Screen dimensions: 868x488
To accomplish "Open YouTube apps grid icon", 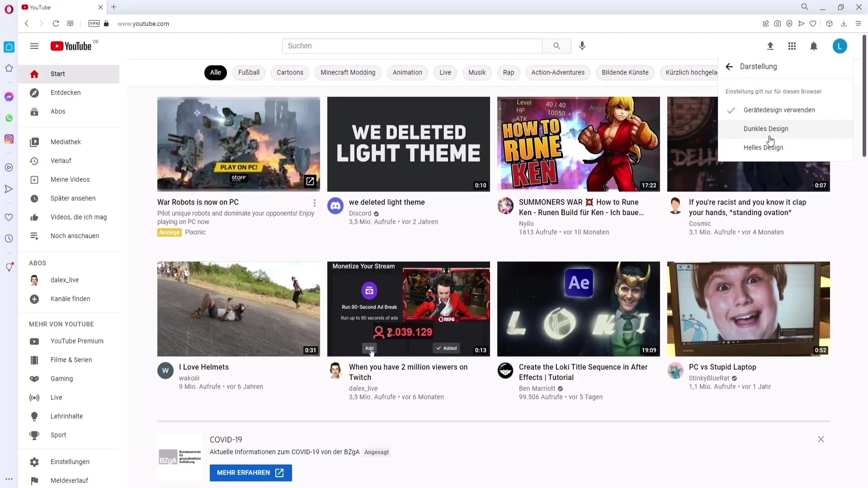I will (792, 46).
